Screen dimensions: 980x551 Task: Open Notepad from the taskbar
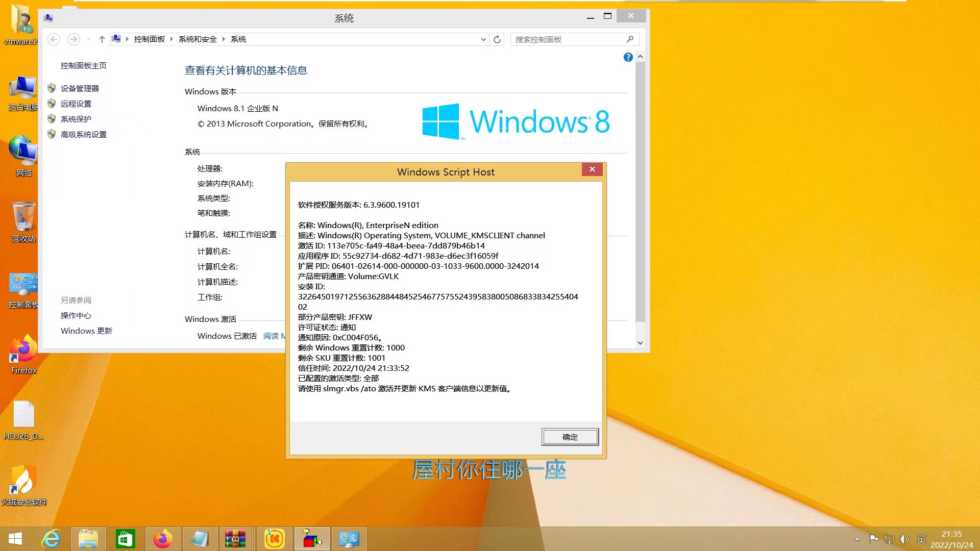pyautogui.click(x=200, y=538)
